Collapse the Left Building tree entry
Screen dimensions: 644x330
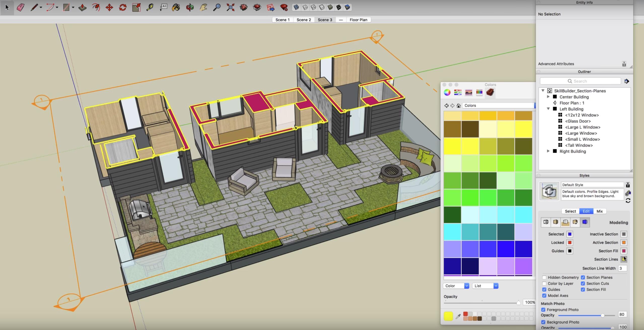click(549, 109)
